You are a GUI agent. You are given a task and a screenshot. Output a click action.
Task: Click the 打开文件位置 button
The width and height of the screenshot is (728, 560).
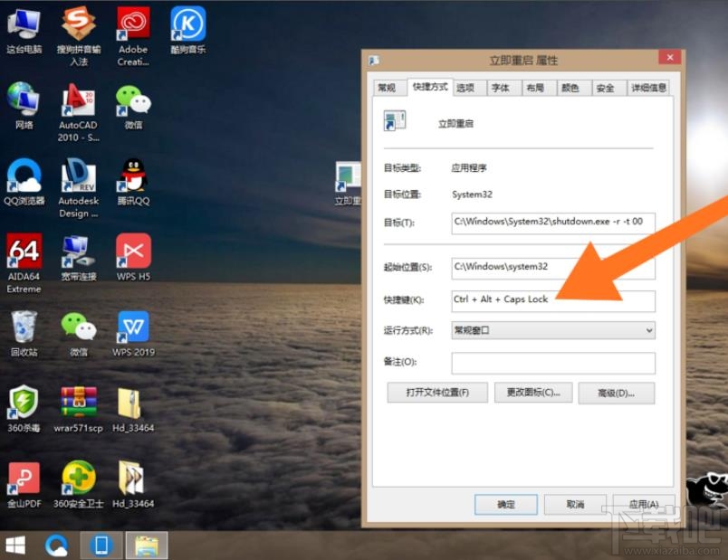pyautogui.click(x=437, y=393)
